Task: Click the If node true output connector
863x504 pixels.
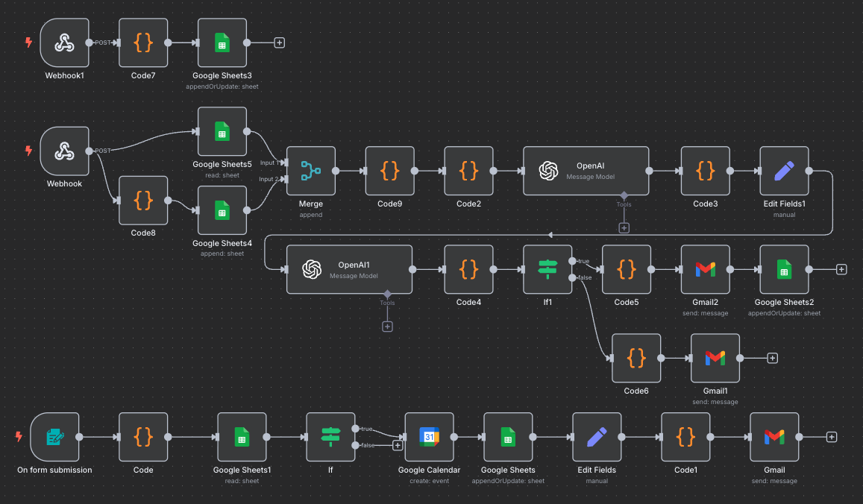Action: [x=356, y=429]
